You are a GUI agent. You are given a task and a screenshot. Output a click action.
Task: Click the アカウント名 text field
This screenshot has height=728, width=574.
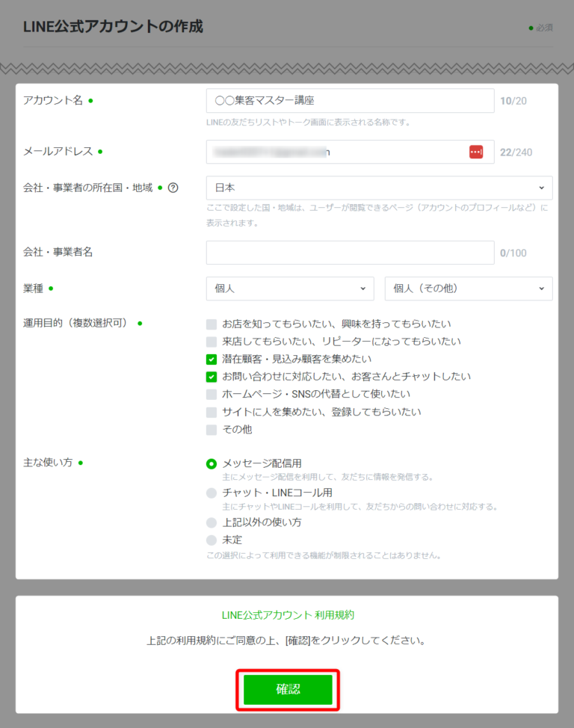pos(350,101)
